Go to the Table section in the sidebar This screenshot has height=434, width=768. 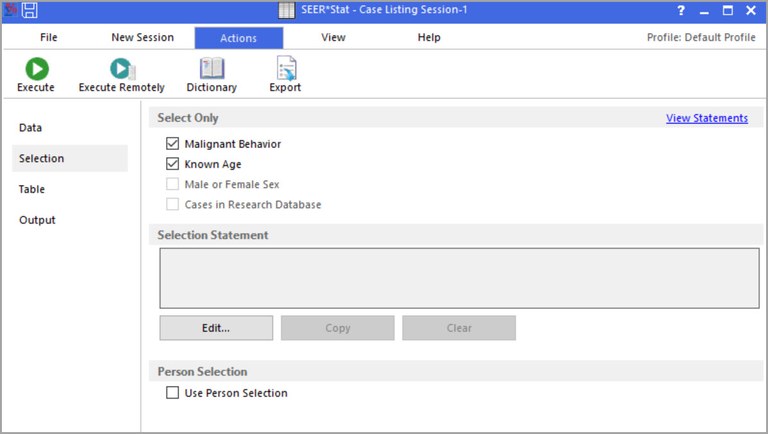(x=32, y=189)
